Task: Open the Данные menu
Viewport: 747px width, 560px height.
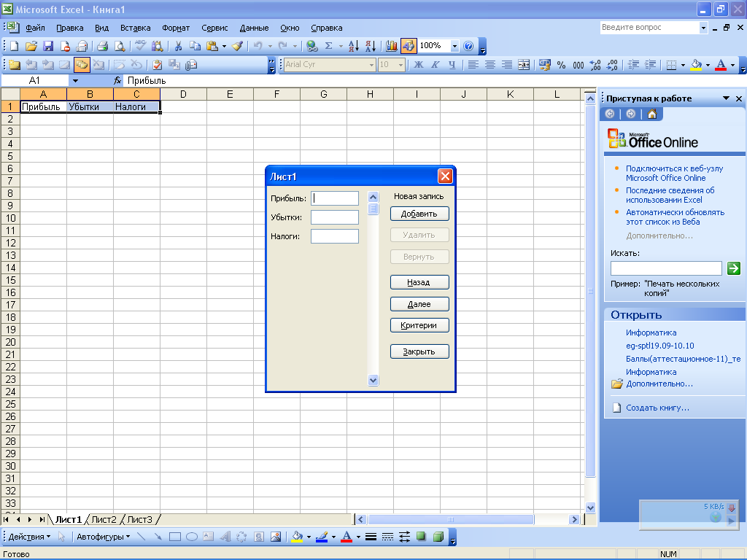Action: click(254, 28)
